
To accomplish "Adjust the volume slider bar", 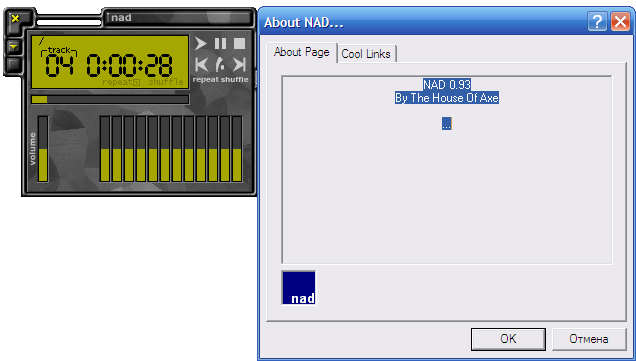I will tap(43, 149).
